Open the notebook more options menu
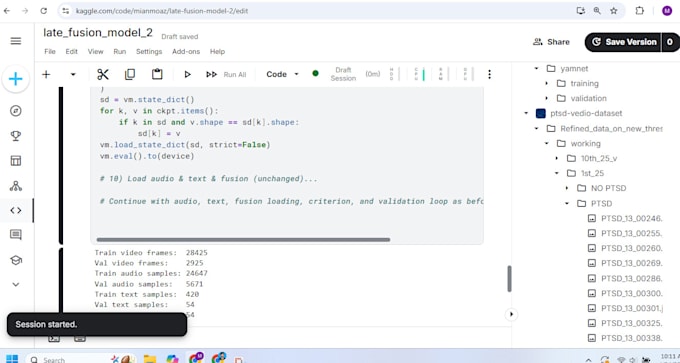The height and width of the screenshot is (363, 680). coord(489,75)
